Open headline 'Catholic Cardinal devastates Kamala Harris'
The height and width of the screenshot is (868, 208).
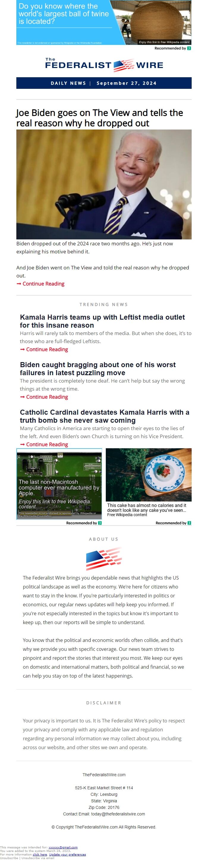tap(105, 416)
